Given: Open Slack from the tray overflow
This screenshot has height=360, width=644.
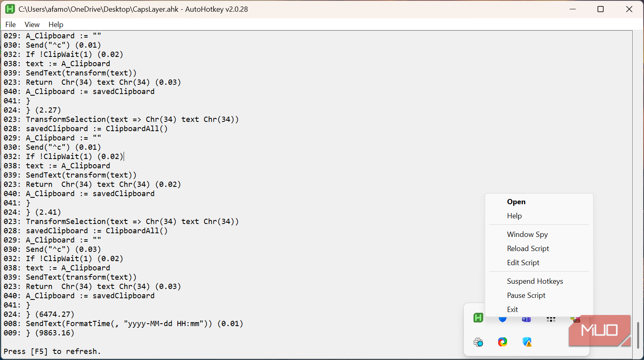Looking at the screenshot, I should [478, 342].
